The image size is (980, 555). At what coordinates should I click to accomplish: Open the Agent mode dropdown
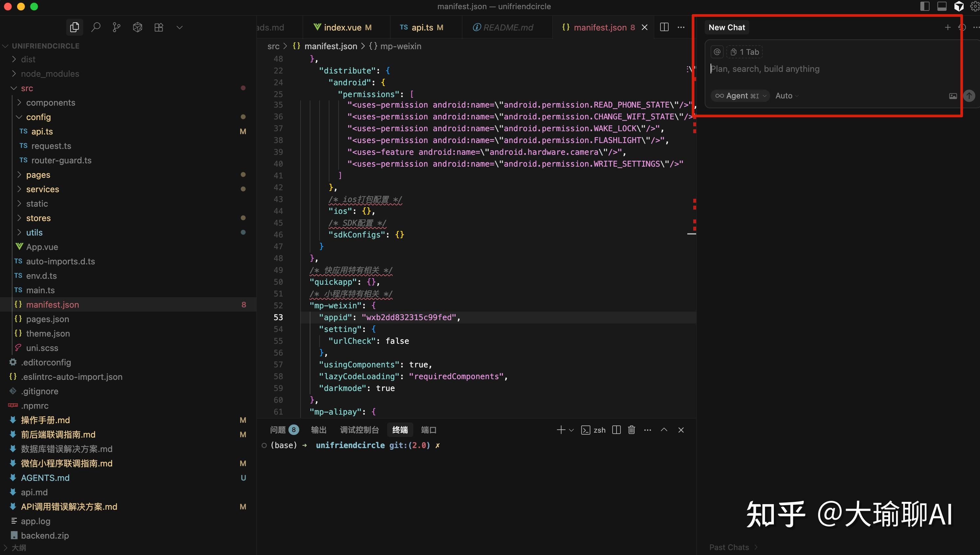740,96
